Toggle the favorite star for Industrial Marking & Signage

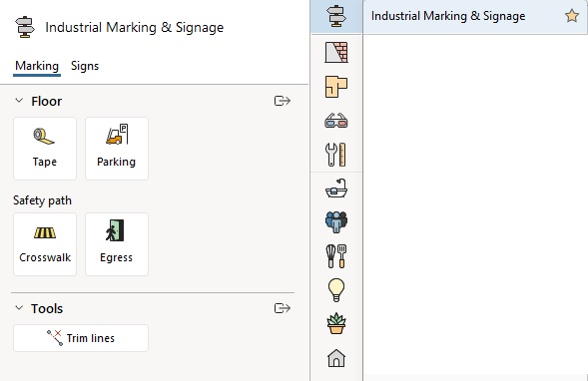pyautogui.click(x=572, y=16)
